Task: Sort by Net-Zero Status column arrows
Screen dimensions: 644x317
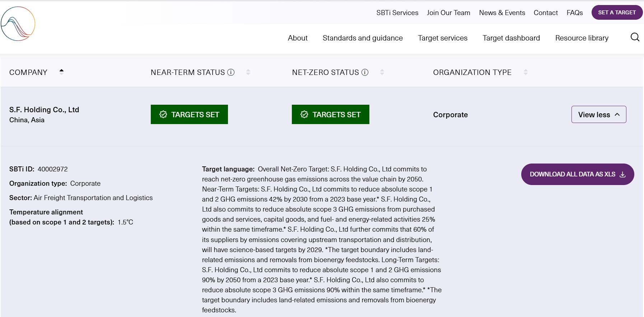Action: (x=382, y=72)
